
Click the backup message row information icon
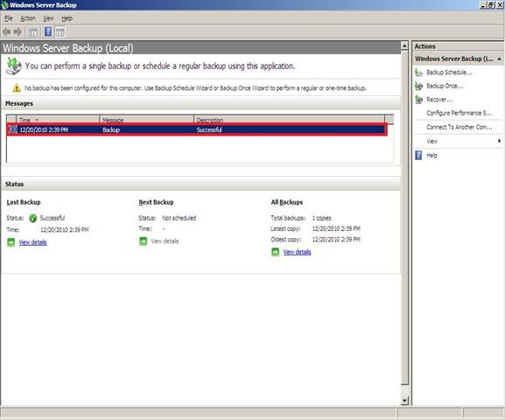coord(13,129)
